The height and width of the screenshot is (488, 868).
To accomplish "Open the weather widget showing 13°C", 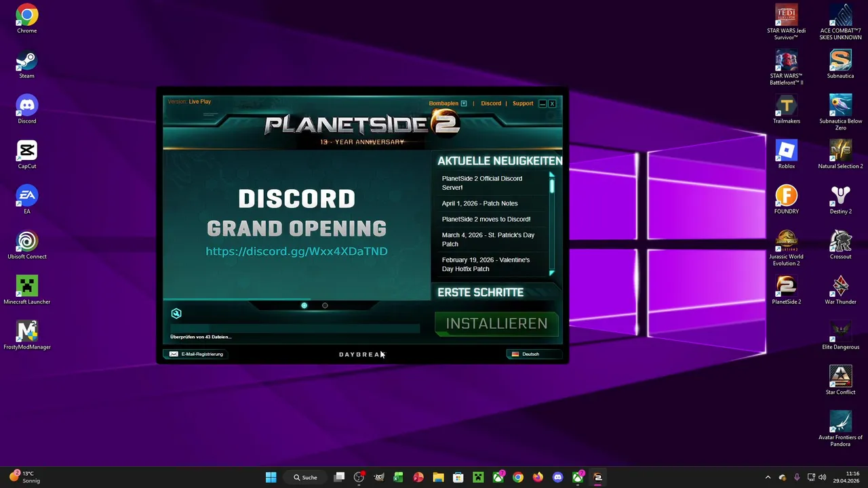I will pos(26,477).
